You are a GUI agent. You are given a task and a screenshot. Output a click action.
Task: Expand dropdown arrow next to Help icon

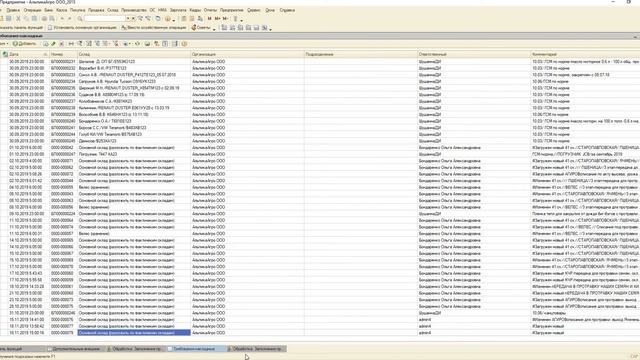pos(174,19)
